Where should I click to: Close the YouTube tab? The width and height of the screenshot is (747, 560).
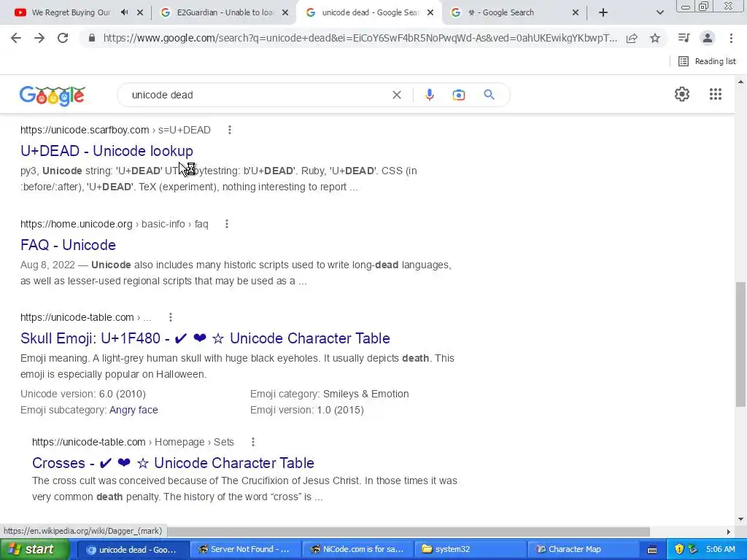click(x=140, y=13)
